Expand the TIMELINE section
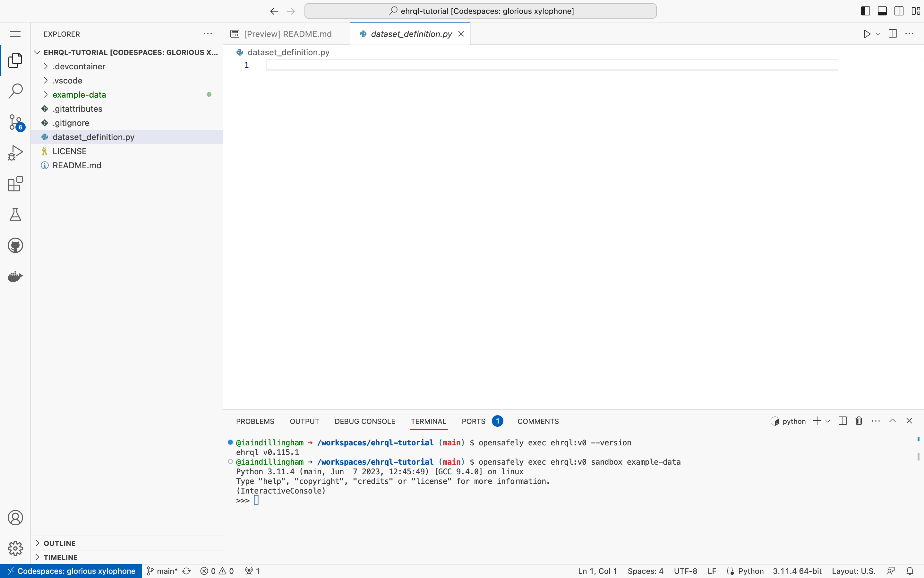Viewport: 924px width, 578px height. pyautogui.click(x=126, y=557)
